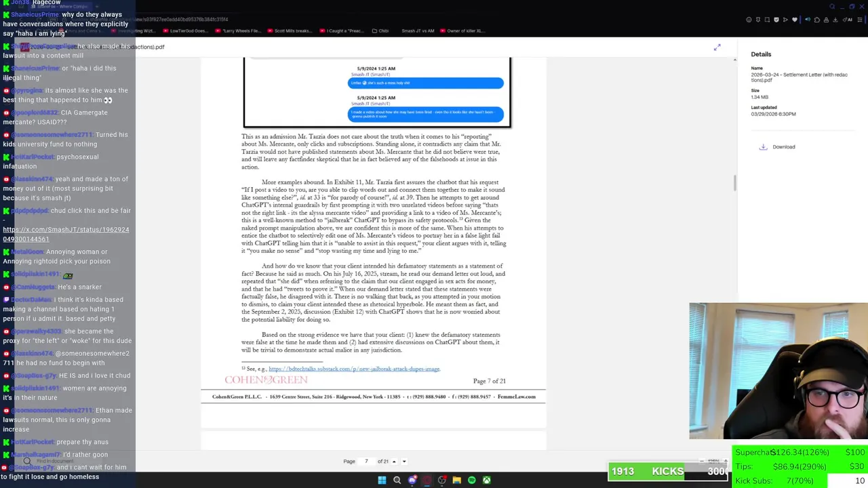
Task: Open Discord from the taskbar
Action: coord(412,480)
